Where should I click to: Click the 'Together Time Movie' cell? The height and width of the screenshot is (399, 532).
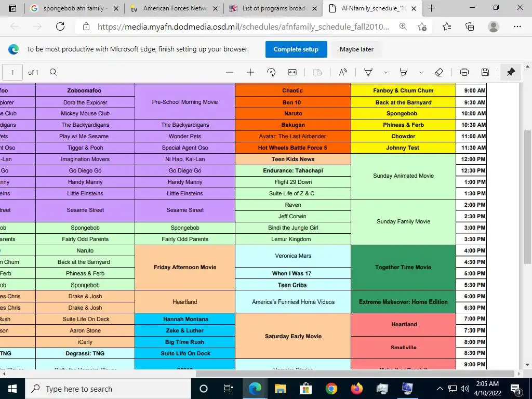[x=403, y=268]
